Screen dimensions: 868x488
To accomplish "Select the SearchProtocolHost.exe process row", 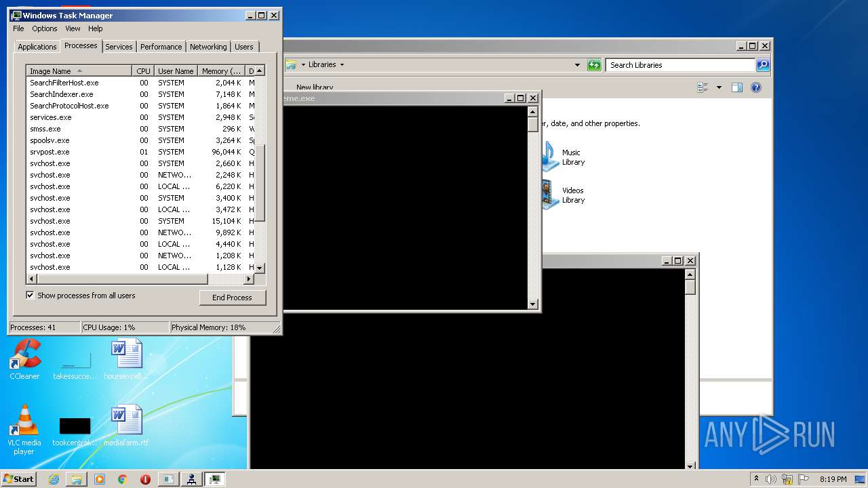I will click(x=141, y=106).
